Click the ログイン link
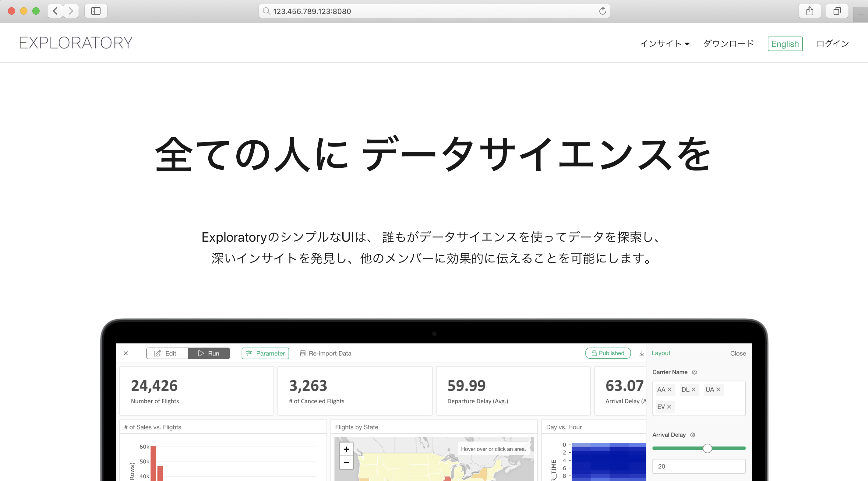868x481 pixels. click(833, 44)
